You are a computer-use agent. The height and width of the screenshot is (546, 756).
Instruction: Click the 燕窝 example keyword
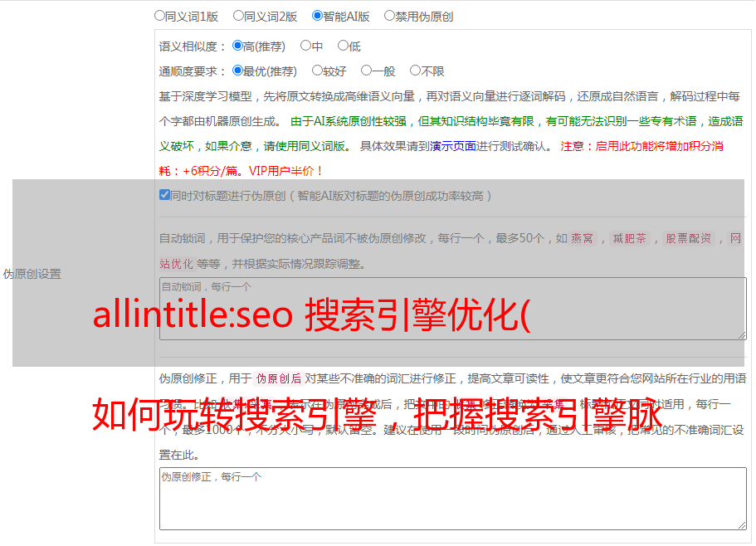[x=583, y=238]
